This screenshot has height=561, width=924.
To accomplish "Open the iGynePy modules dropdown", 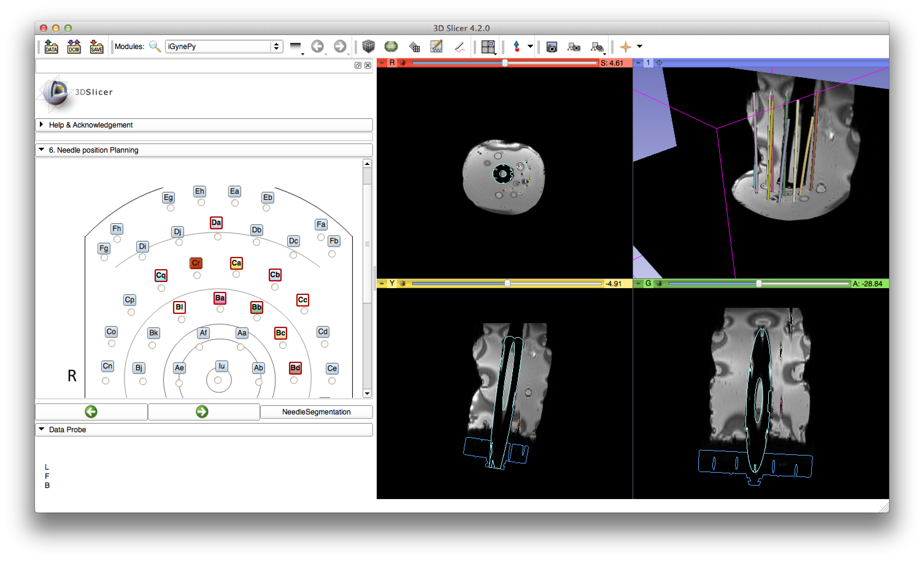I will [224, 47].
